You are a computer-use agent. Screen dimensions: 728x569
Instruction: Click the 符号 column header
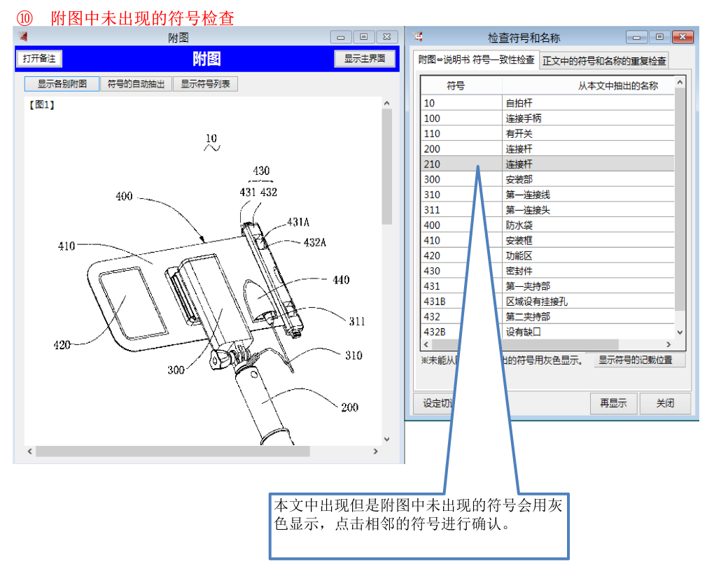[x=461, y=85]
